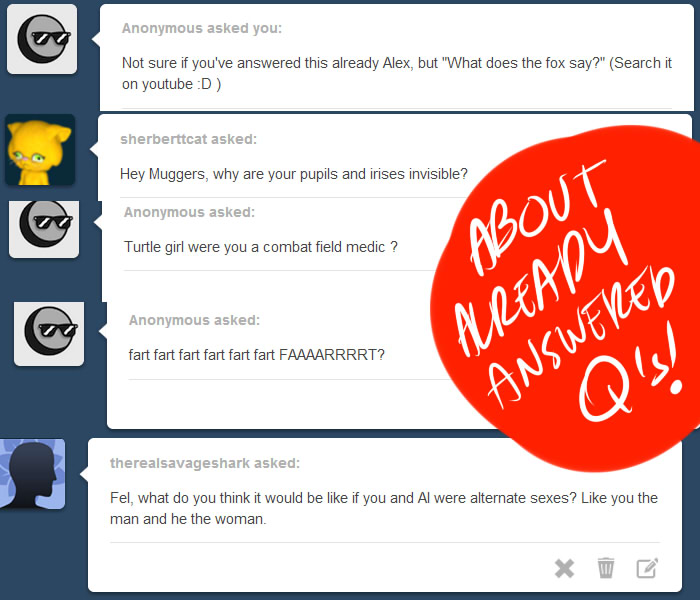The height and width of the screenshot is (600, 700).
Task: Click the fart fart FAAAARRRRT question text
Action: (x=257, y=355)
